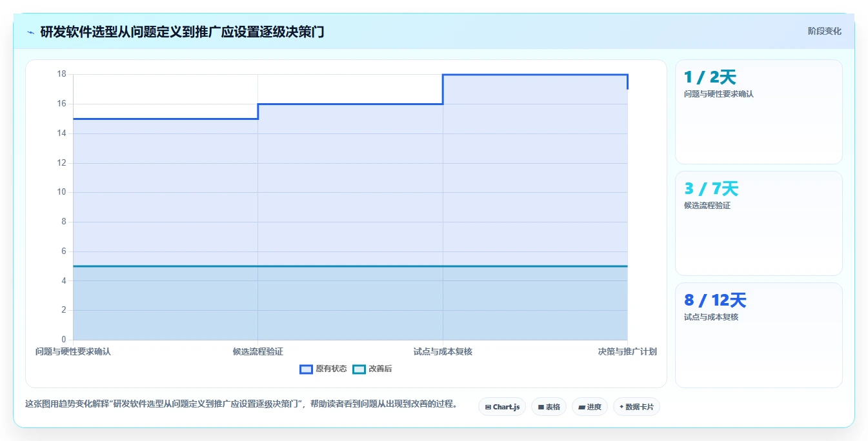This screenshot has width=868, height=441.
Task: Click the lightning icon beside the title
Action: (30, 32)
